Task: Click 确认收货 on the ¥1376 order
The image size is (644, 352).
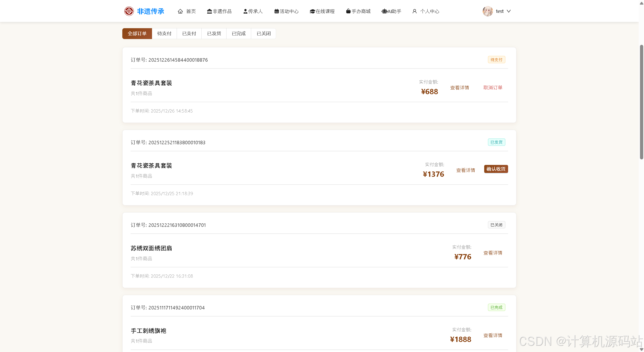Action: [x=496, y=169]
